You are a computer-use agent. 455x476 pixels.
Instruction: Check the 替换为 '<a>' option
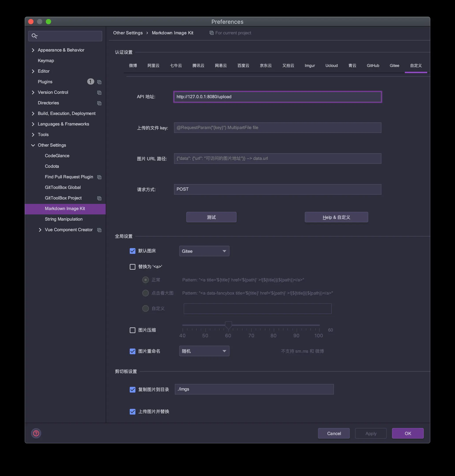click(132, 267)
